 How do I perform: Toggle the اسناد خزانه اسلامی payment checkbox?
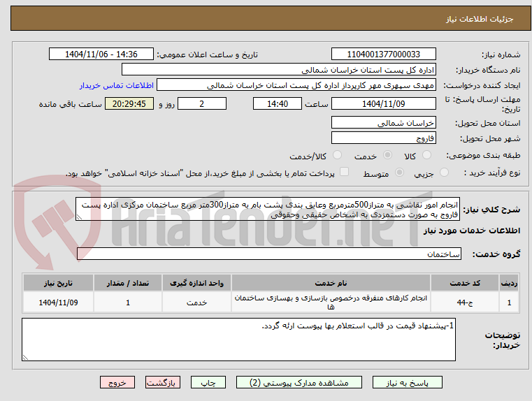coord(345,172)
